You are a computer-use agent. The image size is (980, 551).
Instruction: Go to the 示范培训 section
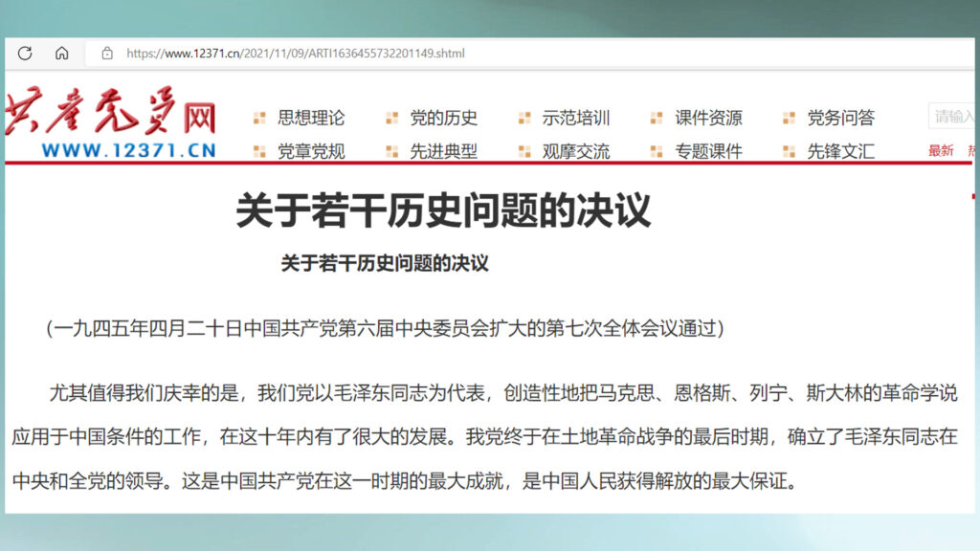575,119
